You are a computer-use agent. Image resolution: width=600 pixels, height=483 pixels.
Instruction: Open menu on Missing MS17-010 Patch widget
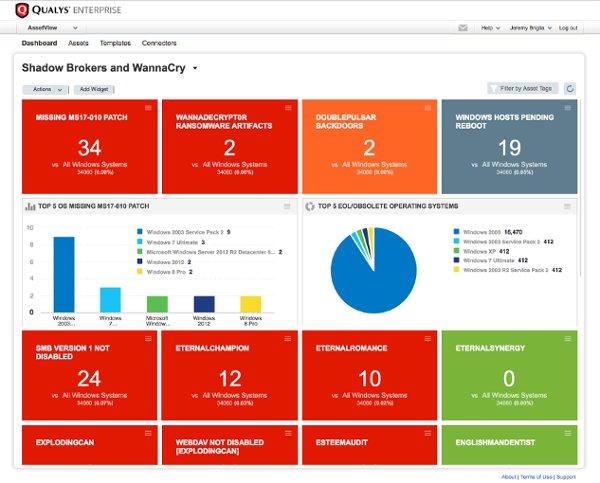click(x=149, y=108)
